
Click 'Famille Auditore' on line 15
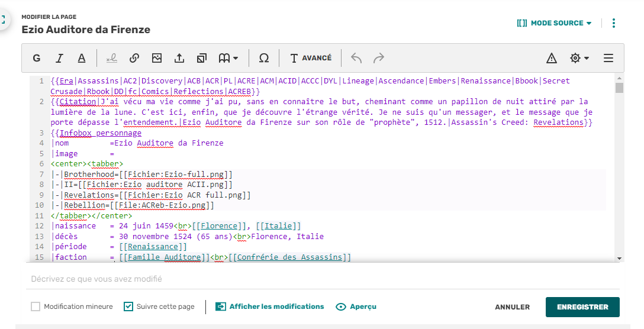point(165,257)
